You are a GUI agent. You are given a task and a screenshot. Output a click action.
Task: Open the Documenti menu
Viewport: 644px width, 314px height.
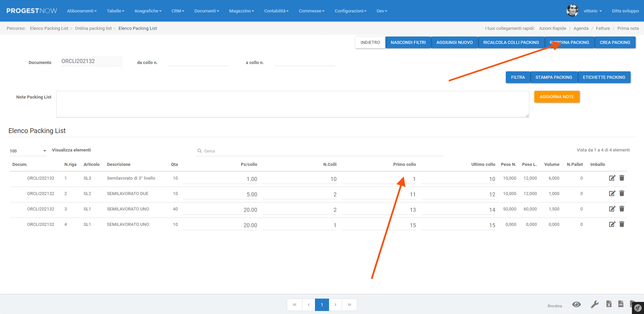(x=207, y=11)
